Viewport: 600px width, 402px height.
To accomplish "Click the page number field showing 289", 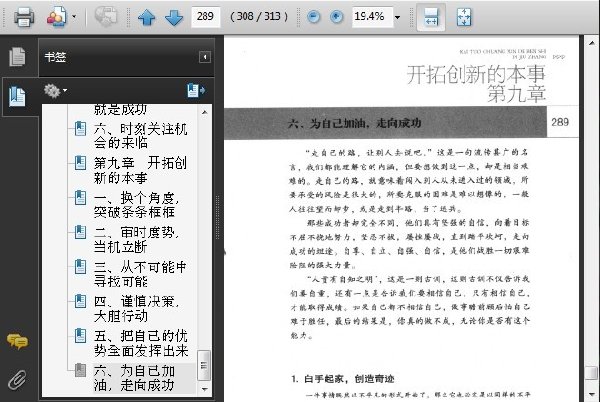I will point(206,16).
